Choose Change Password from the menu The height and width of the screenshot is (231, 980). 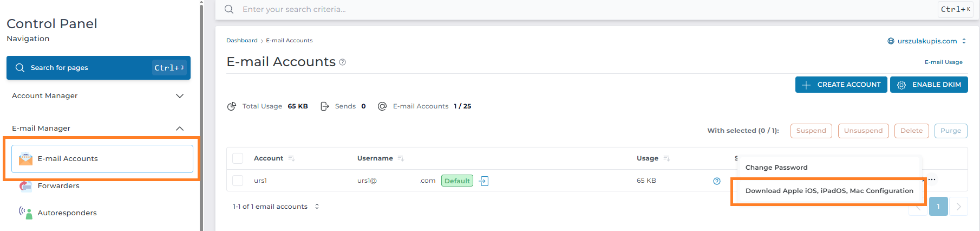pyautogui.click(x=776, y=168)
